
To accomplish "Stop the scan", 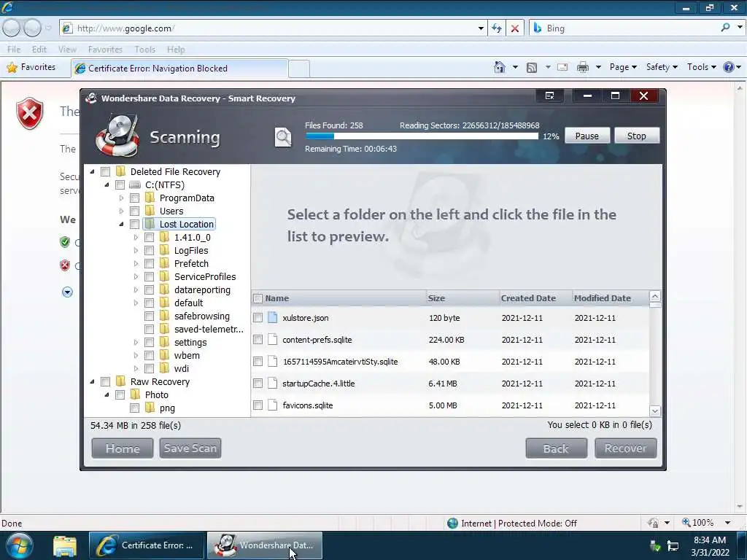I will click(636, 136).
